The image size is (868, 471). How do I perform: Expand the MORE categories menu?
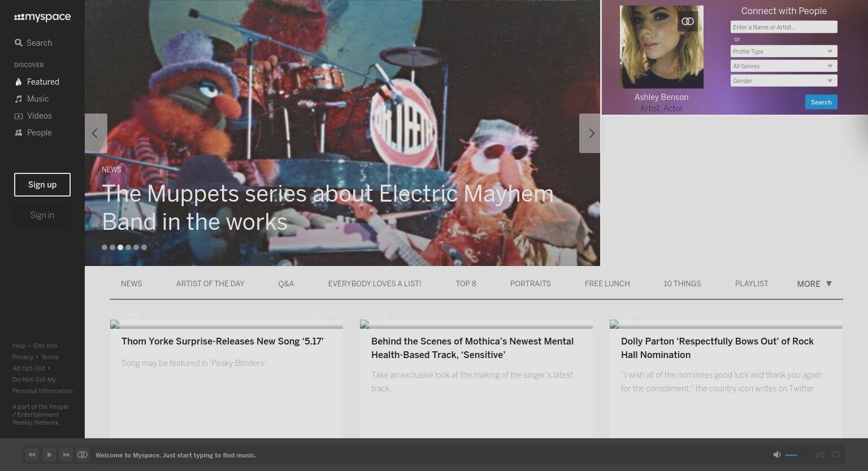pos(814,284)
